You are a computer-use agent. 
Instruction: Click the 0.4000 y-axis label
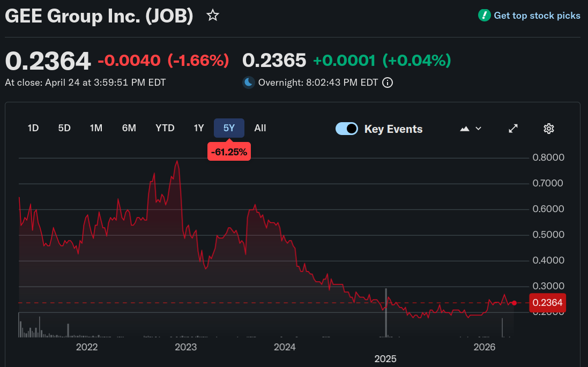coord(548,260)
